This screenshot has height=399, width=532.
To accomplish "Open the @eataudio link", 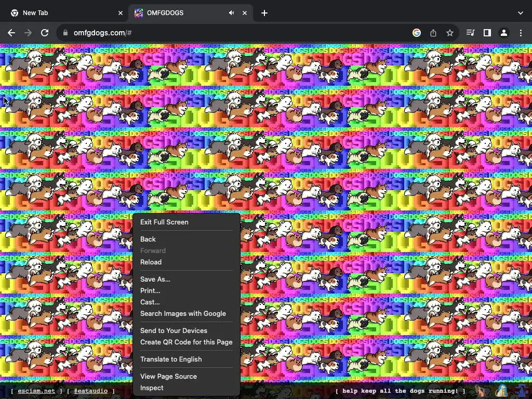I will click(x=90, y=391).
